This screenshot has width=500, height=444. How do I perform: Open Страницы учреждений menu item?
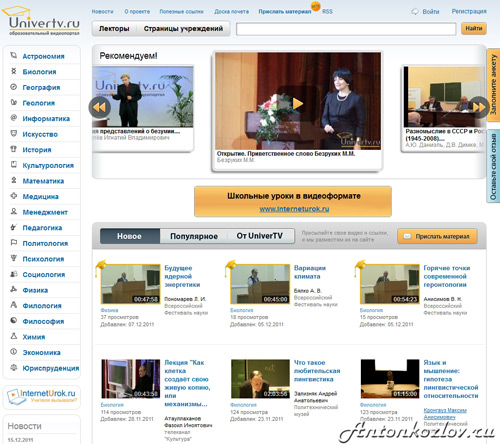pyautogui.click(x=183, y=29)
